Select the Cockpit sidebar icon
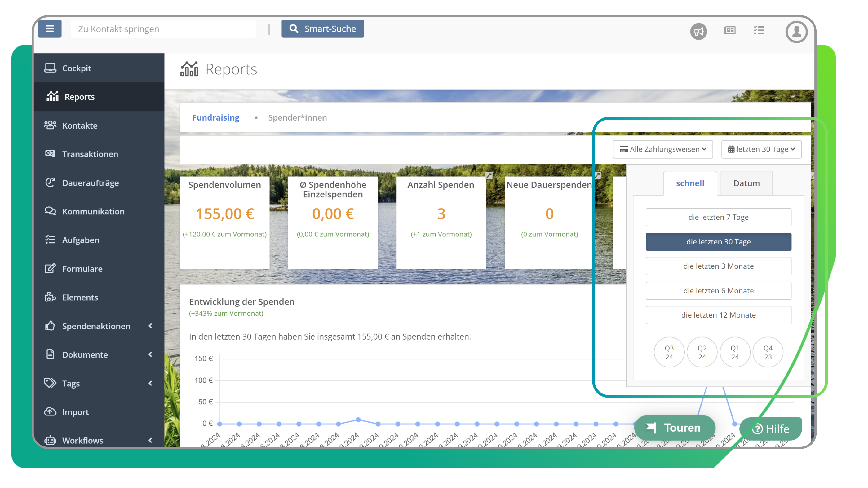 [50, 68]
